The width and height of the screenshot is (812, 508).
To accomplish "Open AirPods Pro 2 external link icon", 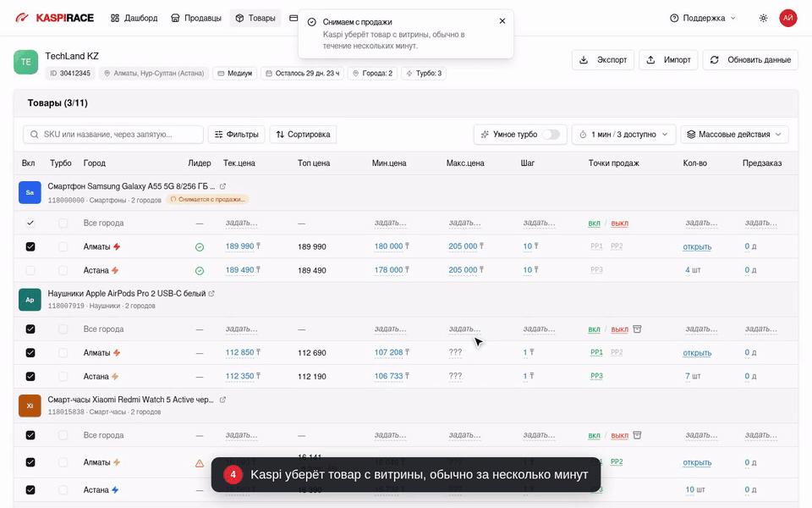I will 211,294.
